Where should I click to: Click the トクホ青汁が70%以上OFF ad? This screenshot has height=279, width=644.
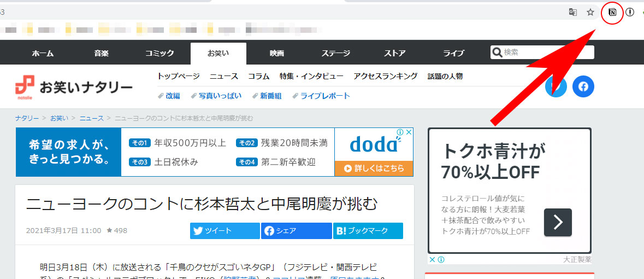(x=509, y=190)
